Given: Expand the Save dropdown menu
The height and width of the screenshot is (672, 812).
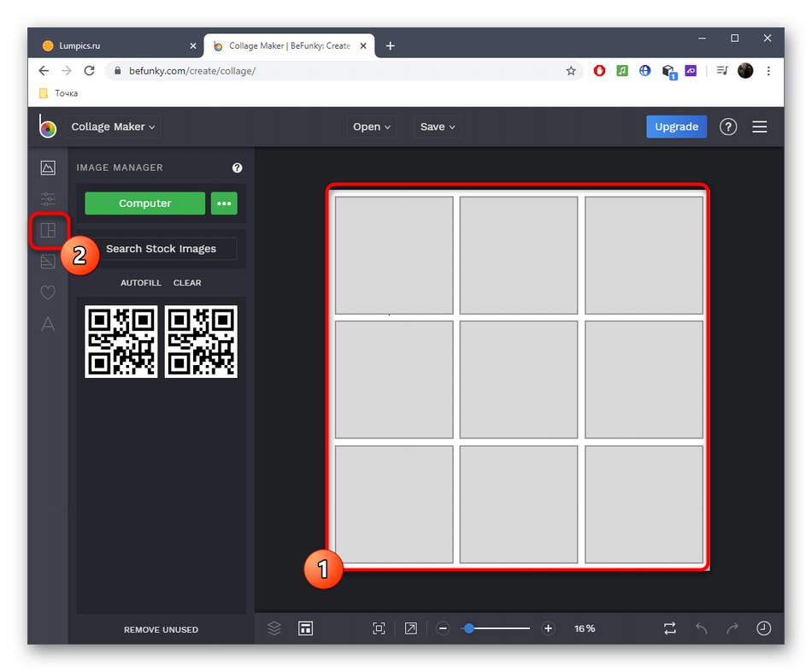Looking at the screenshot, I should click(438, 127).
